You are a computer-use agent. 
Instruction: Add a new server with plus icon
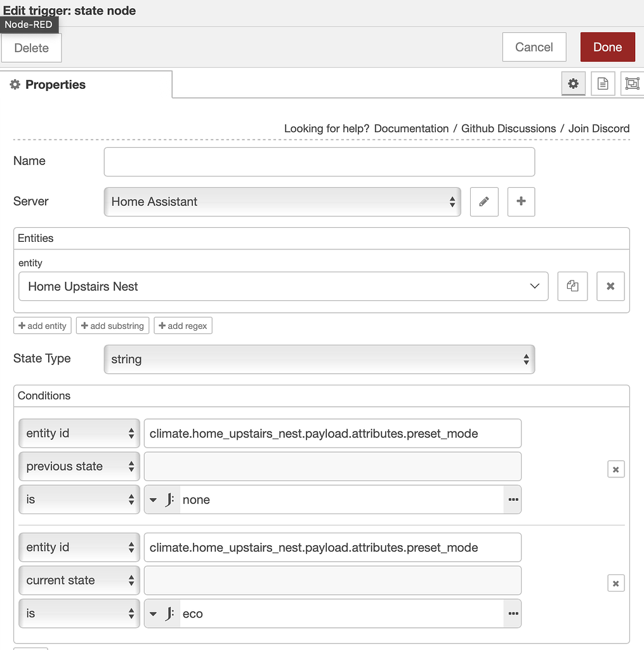tap(521, 202)
